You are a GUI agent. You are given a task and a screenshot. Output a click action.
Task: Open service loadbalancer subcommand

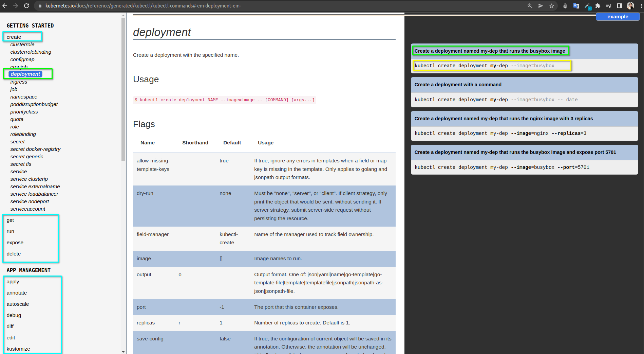pos(34,194)
